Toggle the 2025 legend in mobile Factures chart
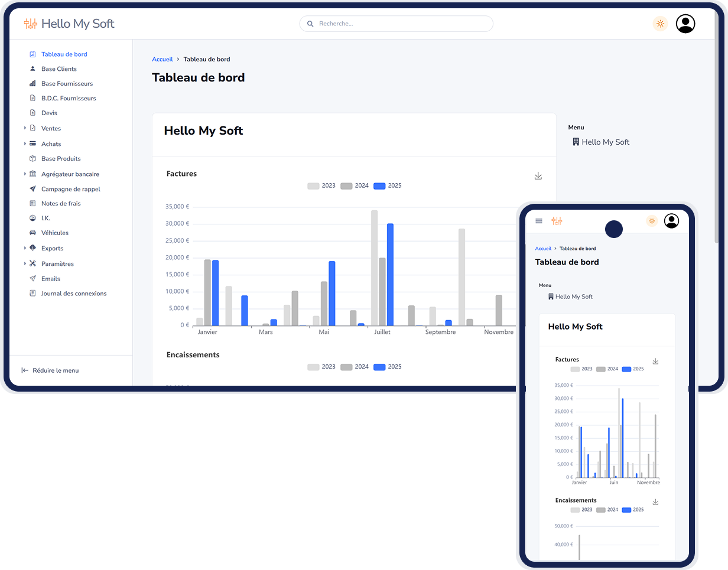728x570 pixels. coord(633,369)
